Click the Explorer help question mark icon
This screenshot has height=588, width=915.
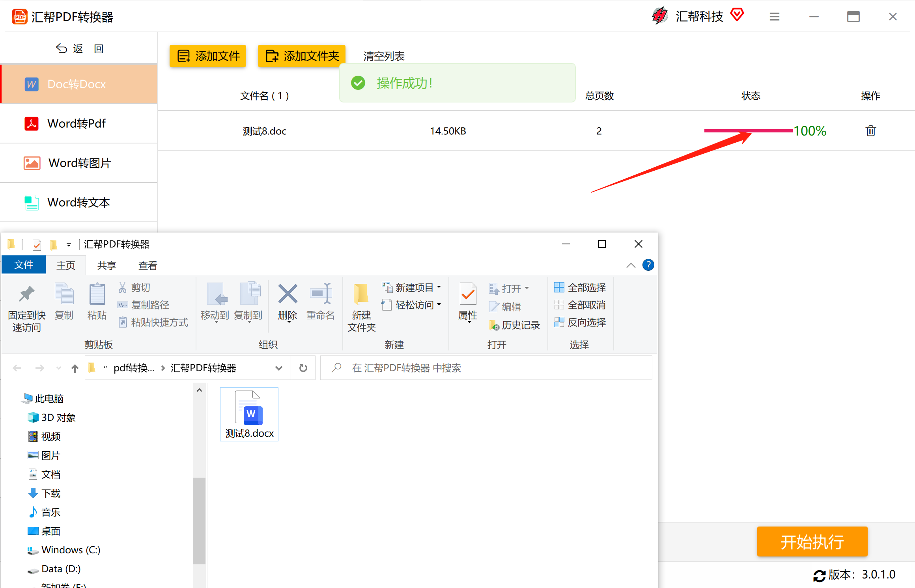coord(648,265)
